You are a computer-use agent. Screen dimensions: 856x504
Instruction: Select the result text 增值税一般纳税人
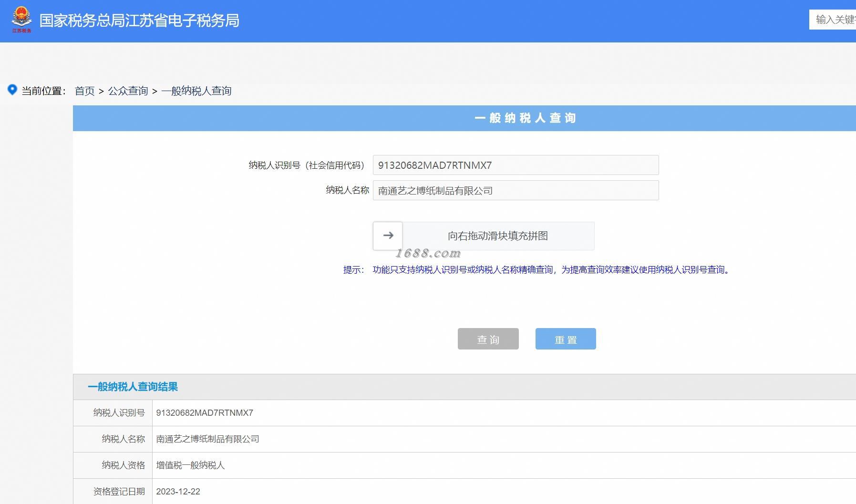point(190,465)
